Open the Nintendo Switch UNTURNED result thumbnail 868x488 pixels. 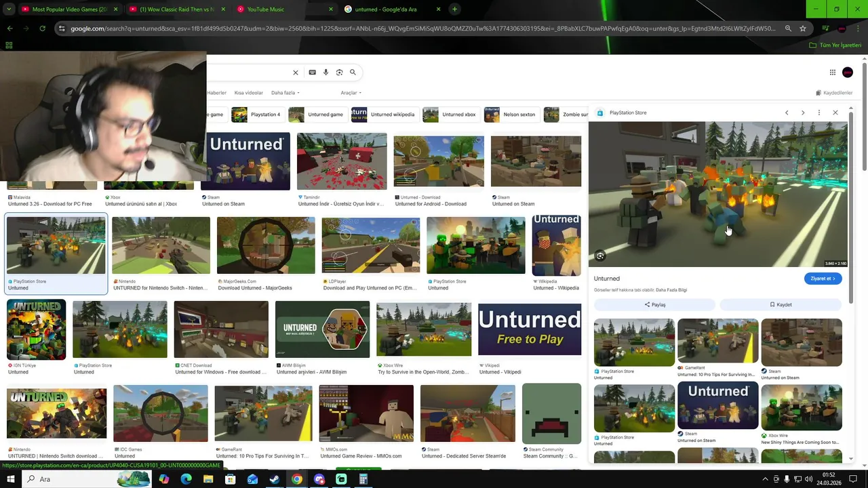coord(161,245)
